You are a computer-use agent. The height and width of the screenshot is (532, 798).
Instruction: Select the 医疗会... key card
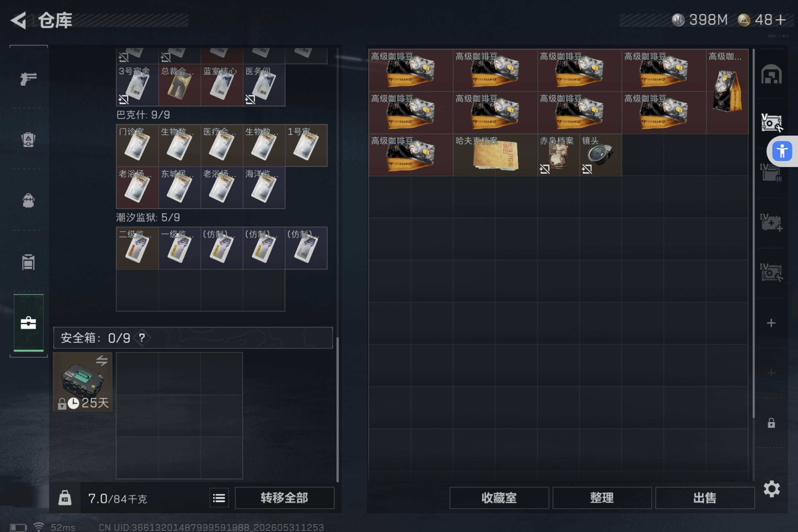222,145
